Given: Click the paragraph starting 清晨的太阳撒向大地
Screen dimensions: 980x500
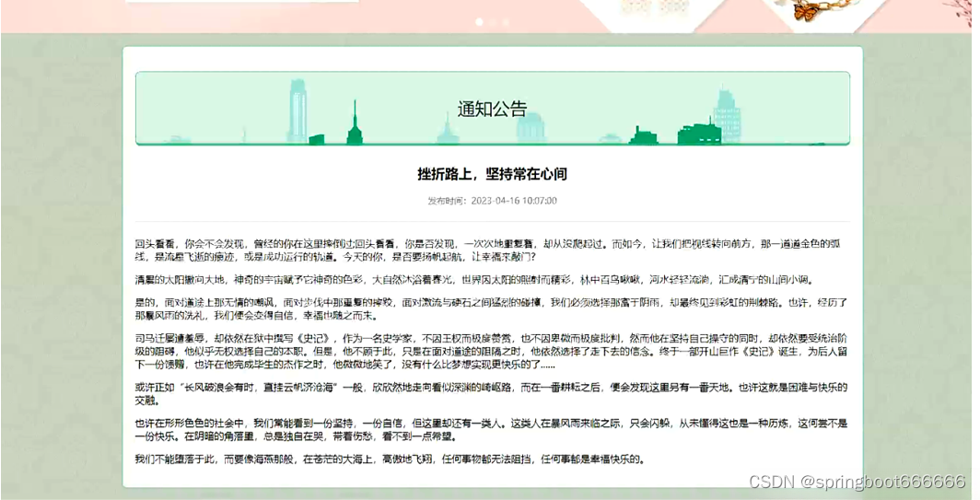Looking at the screenshot, I should (x=475, y=279).
